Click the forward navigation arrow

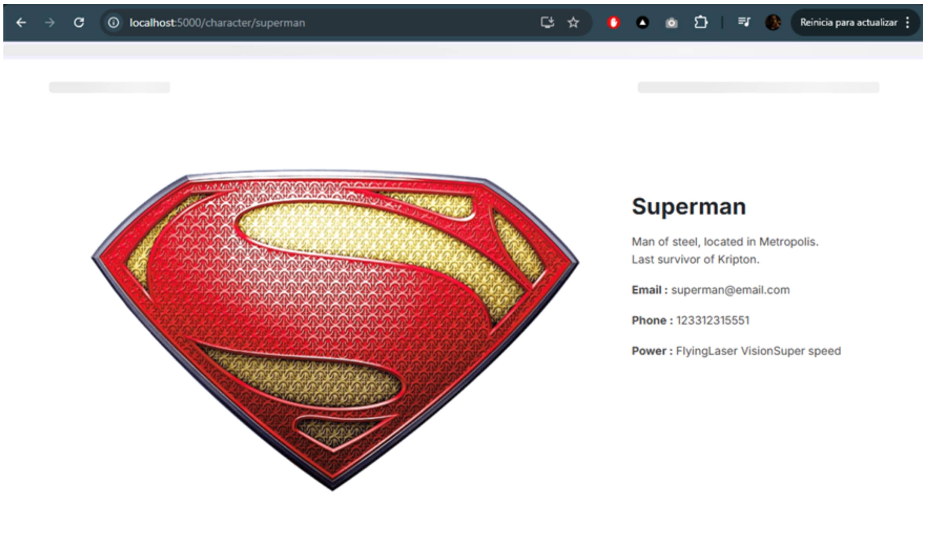[x=50, y=23]
